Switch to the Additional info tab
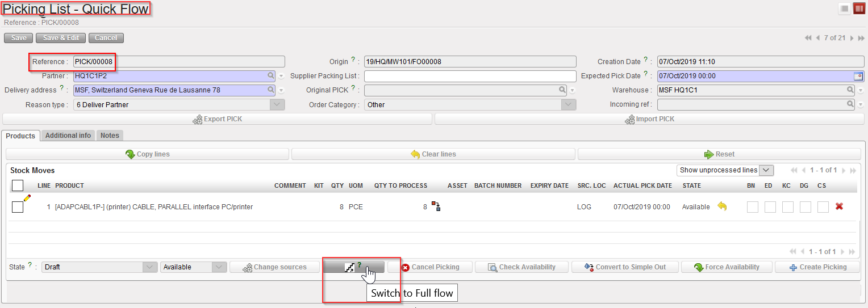The width and height of the screenshot is (868, 308). pos(68,136)
